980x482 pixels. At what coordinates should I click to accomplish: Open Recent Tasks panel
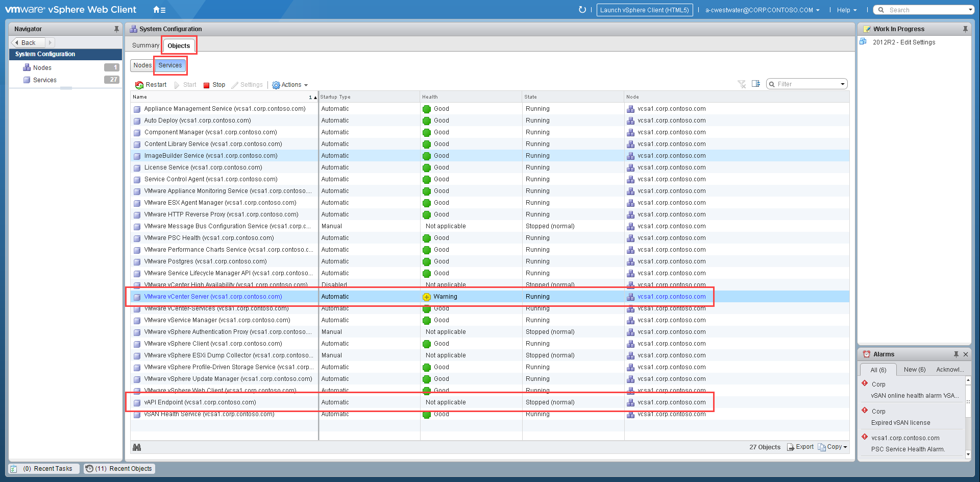(45, 469)
